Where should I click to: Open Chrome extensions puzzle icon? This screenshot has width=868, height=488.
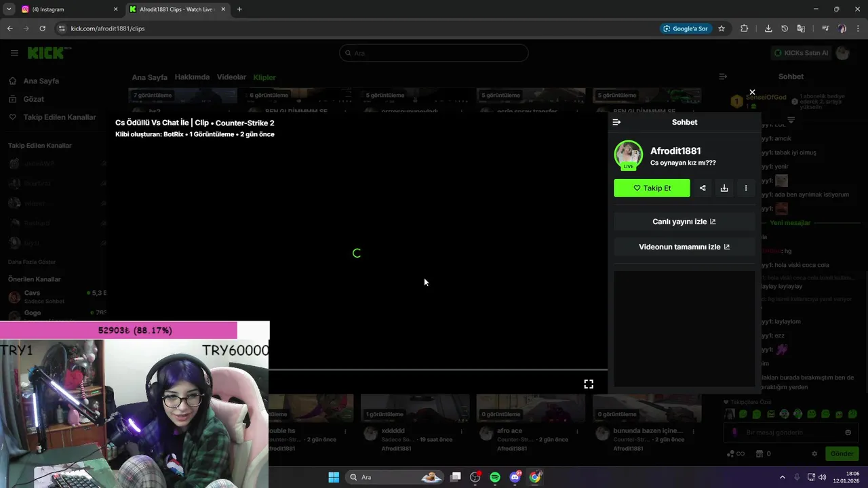tap(745, 28)
